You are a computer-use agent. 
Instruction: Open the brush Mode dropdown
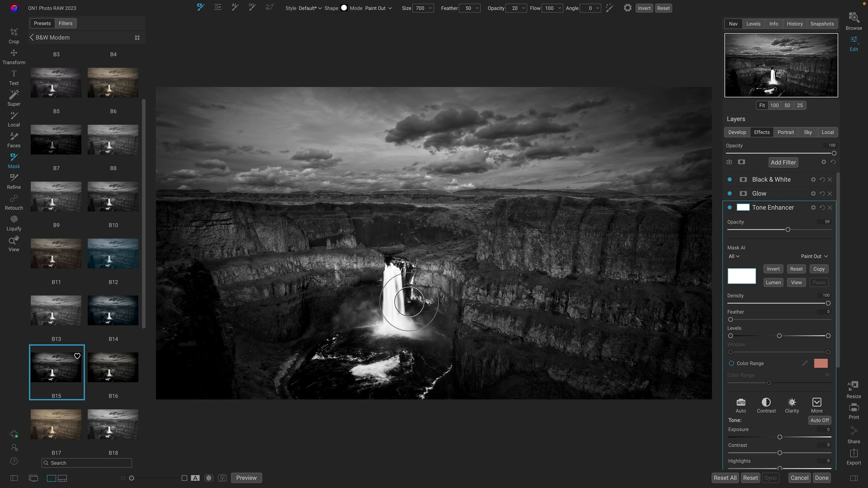[378, 8]
